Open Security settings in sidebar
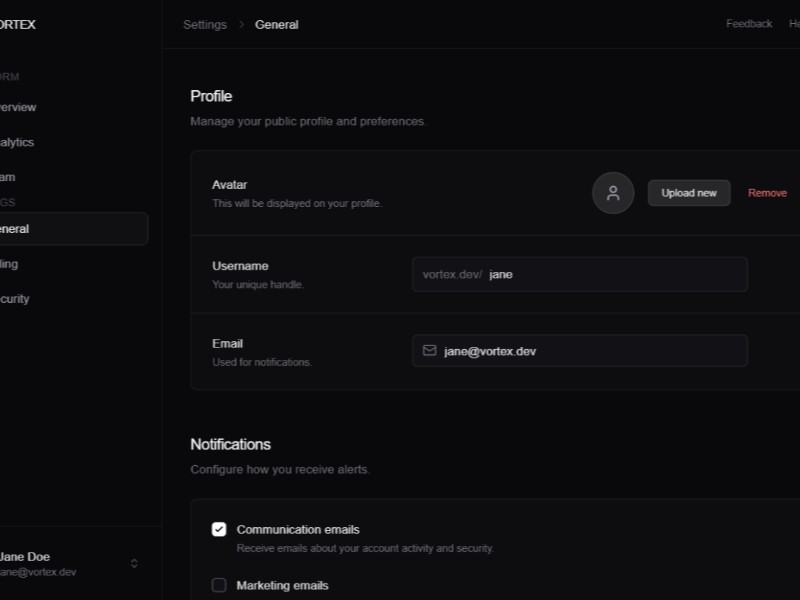 pyautogui.click(x=15, y=299)
